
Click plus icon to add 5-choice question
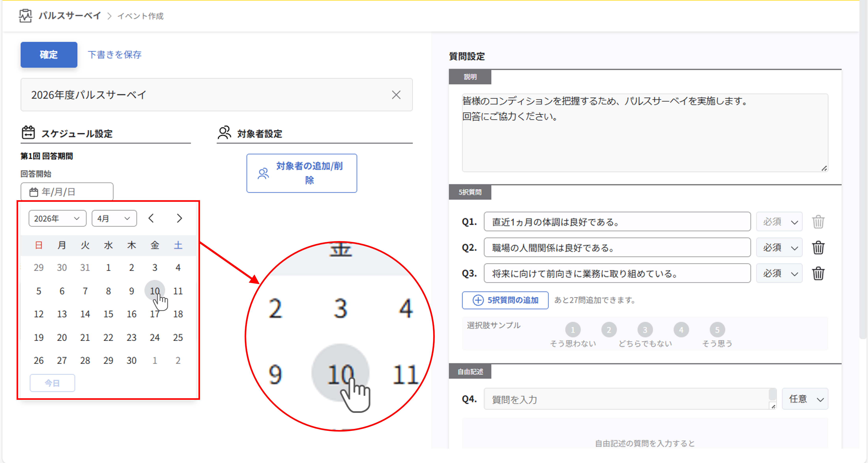coord(478,300)
